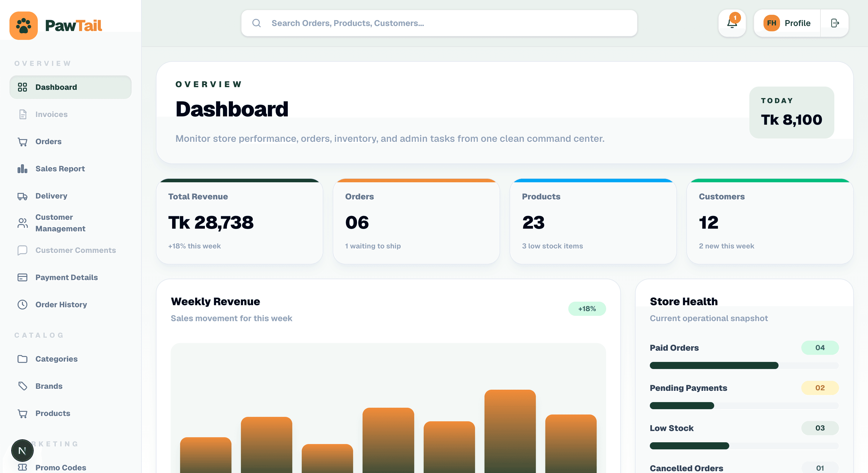Open the Orders menu item
The image size is (868, 473).
(x=71, y=142)
